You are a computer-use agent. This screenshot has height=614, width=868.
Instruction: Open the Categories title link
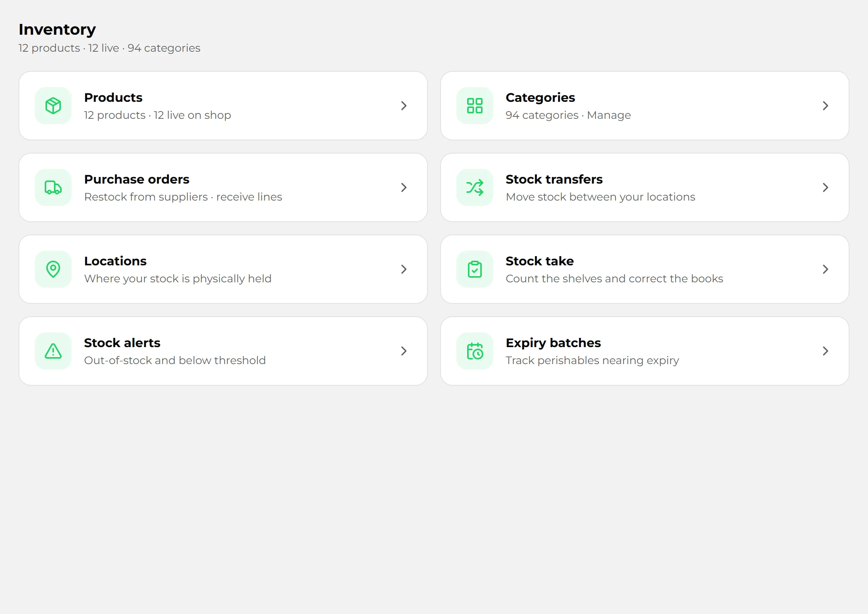point(540,98)
